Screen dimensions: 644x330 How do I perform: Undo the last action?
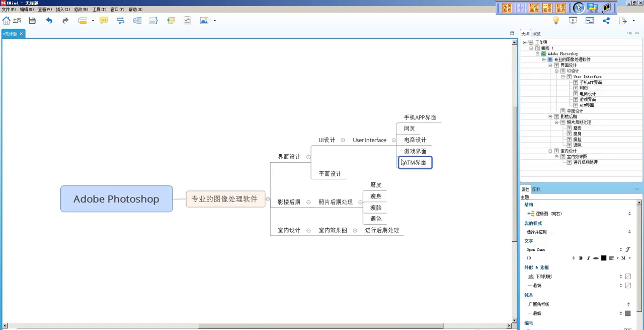pyautogui.click(x=49, y=21)
